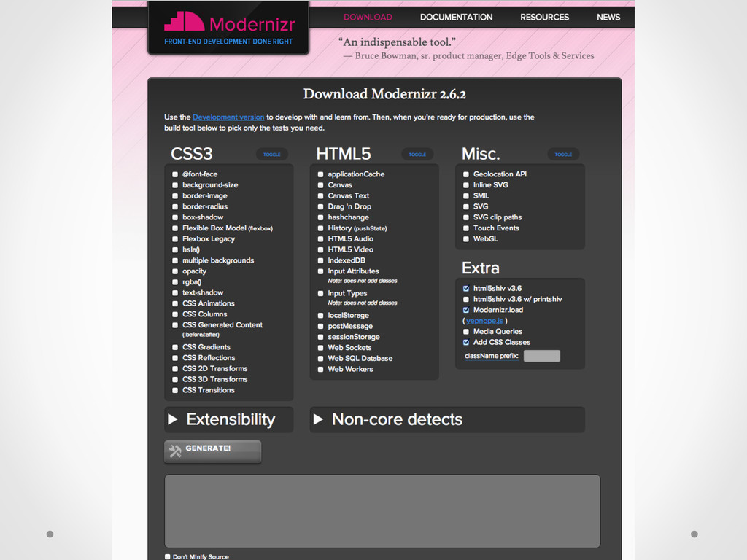Tick the opacity checkbox
This screenshot has width=747, height=560.
point(175,271)
